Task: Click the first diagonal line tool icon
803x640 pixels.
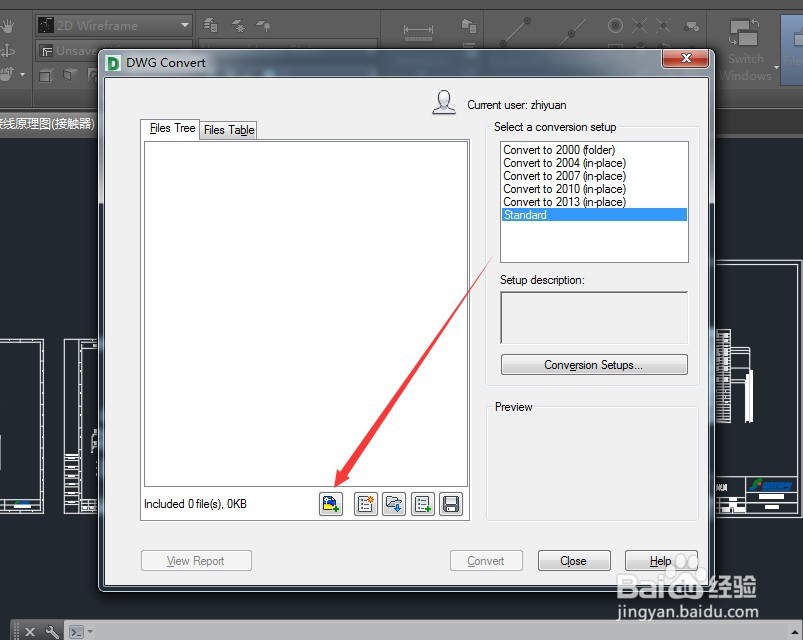Action: point(515,32)
